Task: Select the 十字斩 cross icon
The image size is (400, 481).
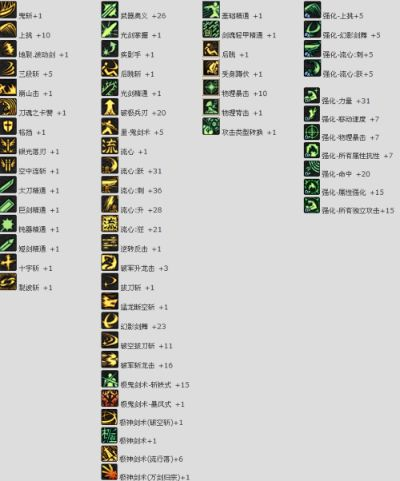Action: click(8, 262)
